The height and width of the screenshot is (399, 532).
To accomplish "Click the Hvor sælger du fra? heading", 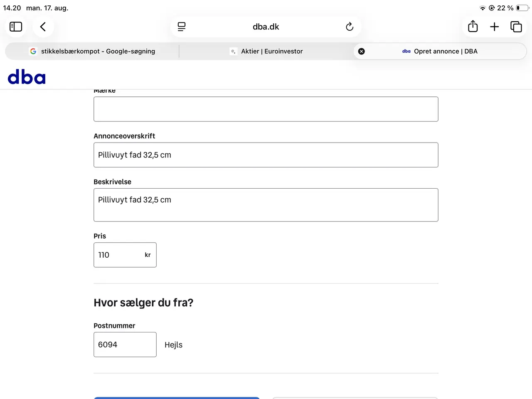I will coord(143,303).
